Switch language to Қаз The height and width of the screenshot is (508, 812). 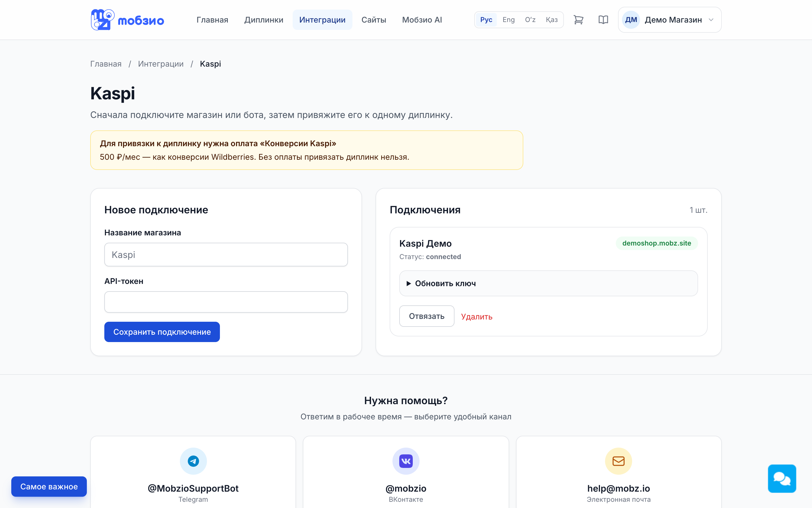[551, 20]
